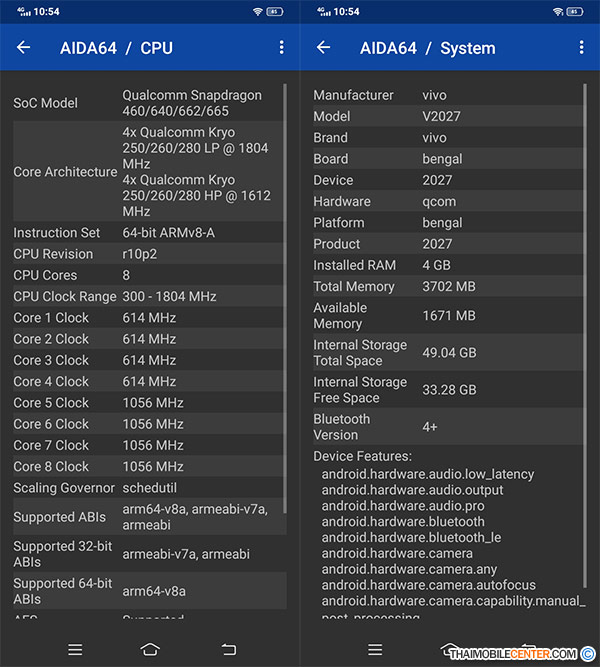Tap Scaling Governor schedutil row

(148, 487)
